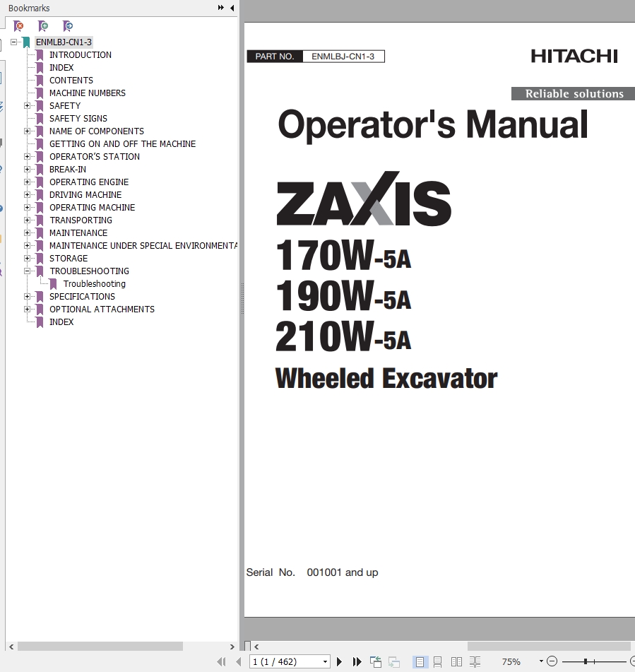Expand the SPECIFICATIONS bookmark node
Viewport: 635px width, 672px height.
click(x=27, y=296)
